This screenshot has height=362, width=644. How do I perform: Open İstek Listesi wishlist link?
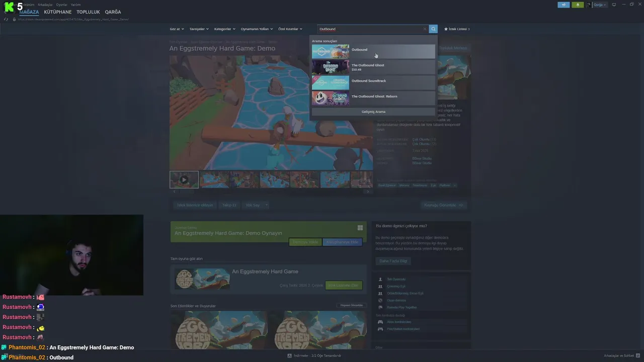point(457,29)
